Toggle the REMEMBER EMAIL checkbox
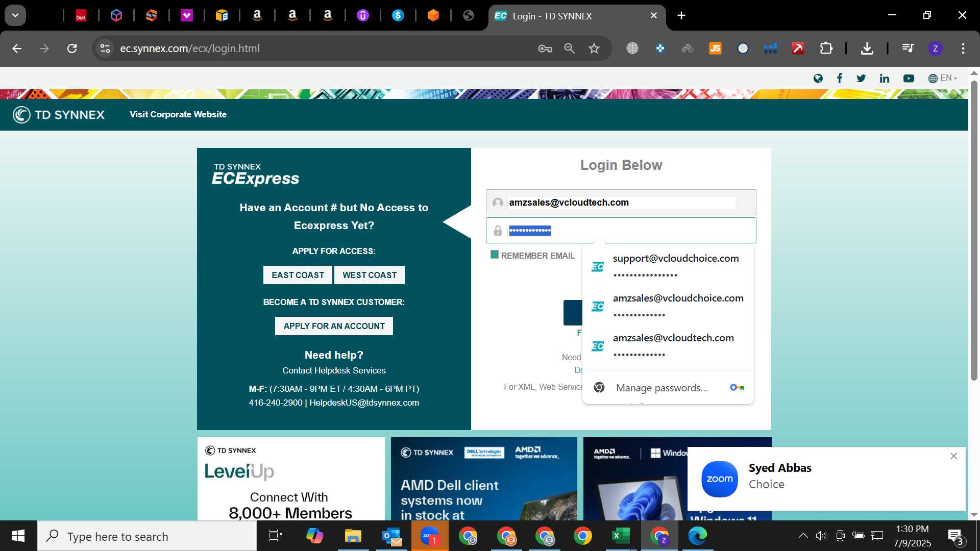 [x=495, y=255]
